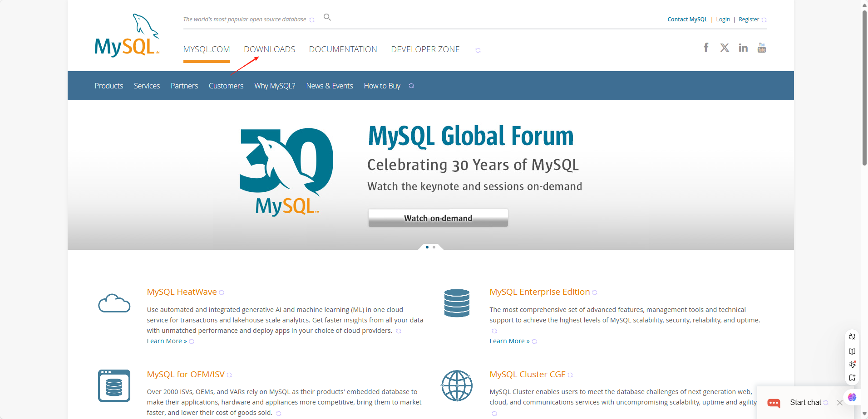Click the Login link
Image resolution: width=868 pixels, height=419 pixels.
(x=723, y=19)
